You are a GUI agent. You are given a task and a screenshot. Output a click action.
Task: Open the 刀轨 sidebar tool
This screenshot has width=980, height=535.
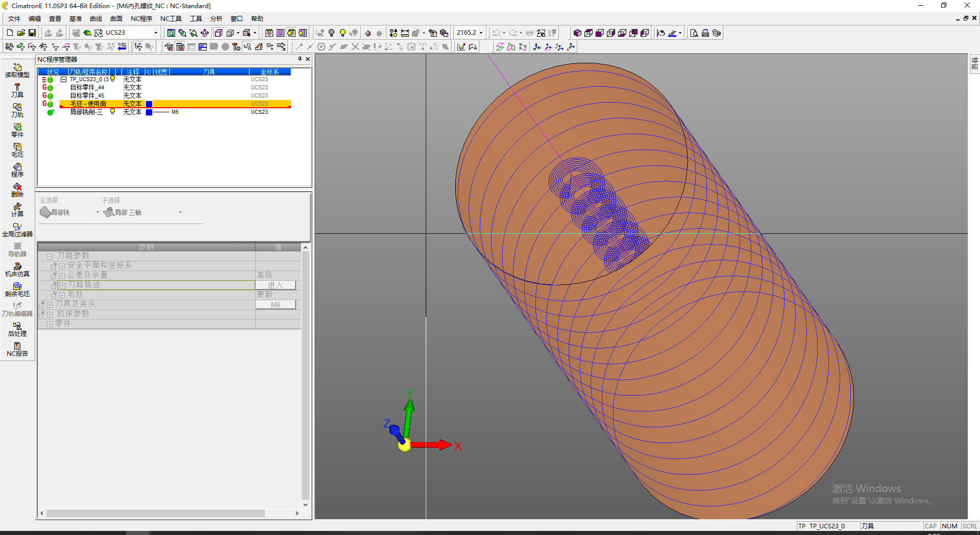click(x=17, y=110)
